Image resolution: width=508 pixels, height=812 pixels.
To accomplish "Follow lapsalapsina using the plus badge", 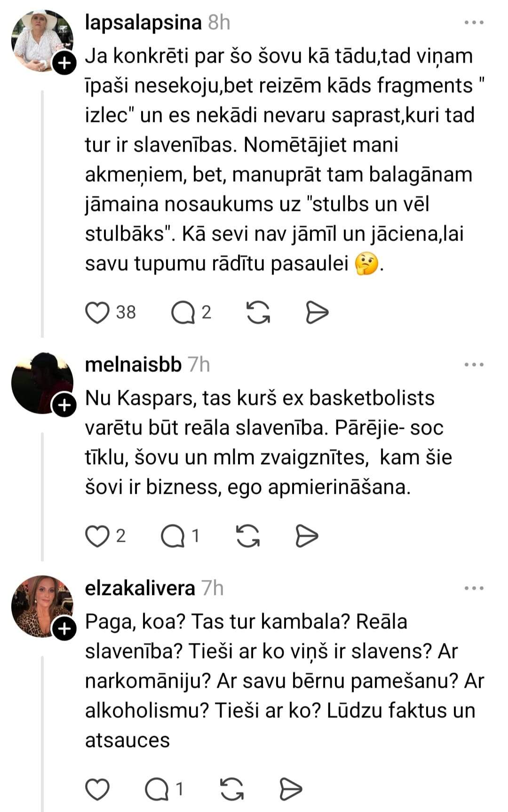I will [64, 64].
